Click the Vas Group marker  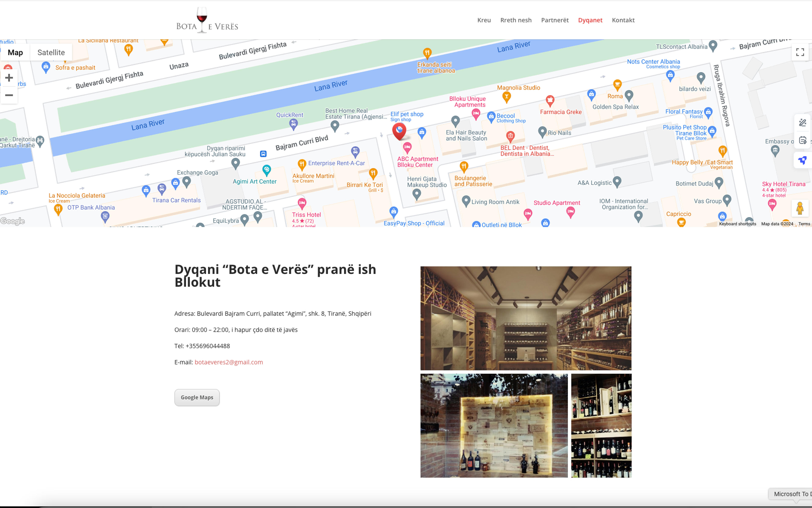click(727, 201)
